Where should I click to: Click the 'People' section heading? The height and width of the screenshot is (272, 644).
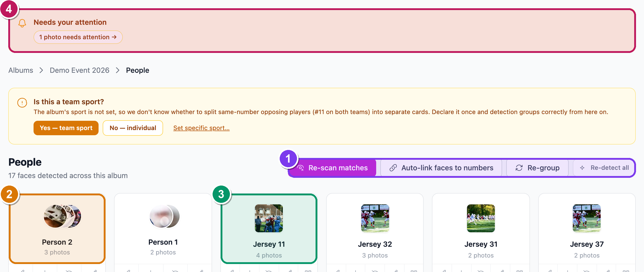(25, 162)
